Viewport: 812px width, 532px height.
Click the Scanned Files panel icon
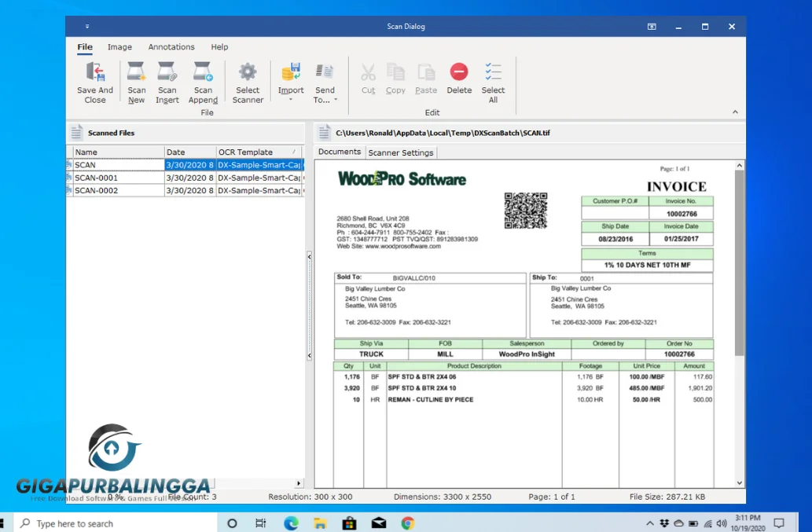coord(76,133)
